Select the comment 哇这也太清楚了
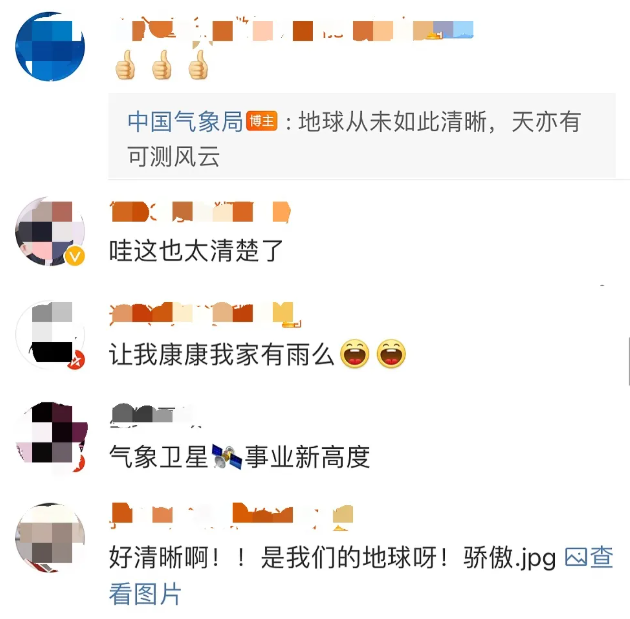Image resolution: width=630 pixels, height=619 pixels. pos(196,251)
